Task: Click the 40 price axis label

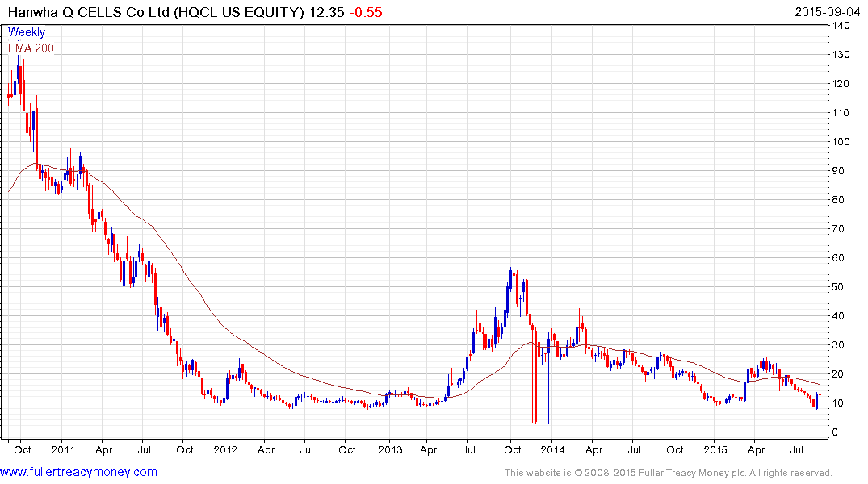Action: pyautogui.click(x=838, y=316)
